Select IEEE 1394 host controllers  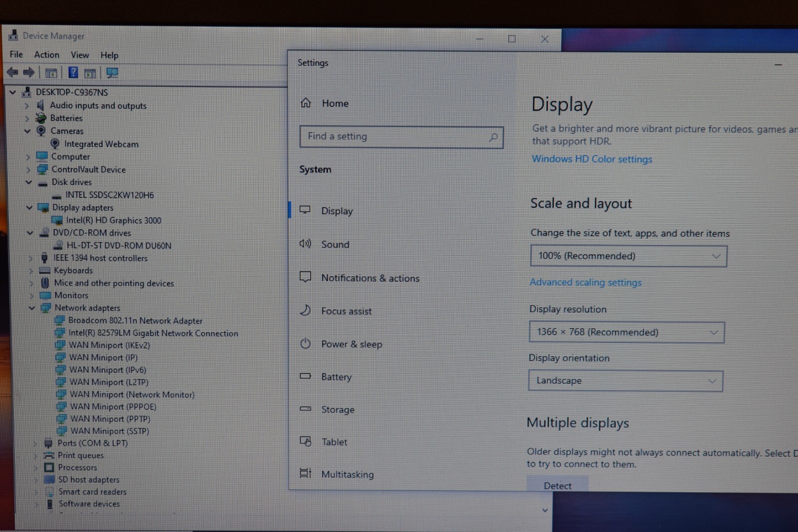pyautogui.click(x=101, y=258)
